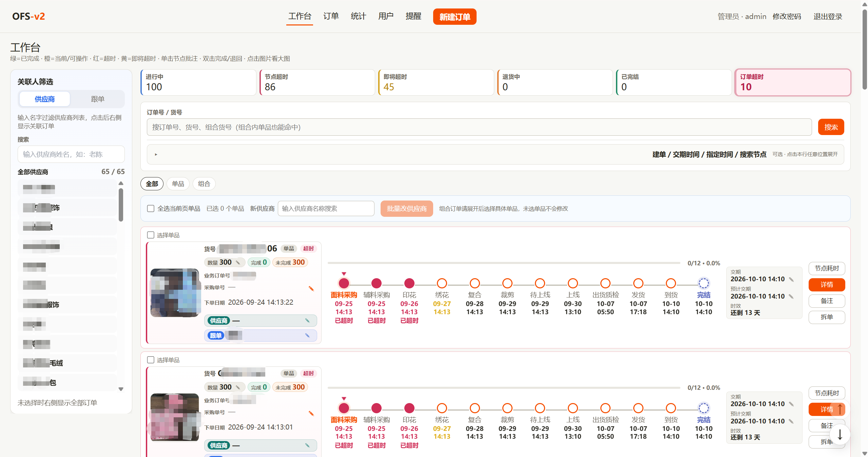Open 详情 for first order

[x=827, y=285]
